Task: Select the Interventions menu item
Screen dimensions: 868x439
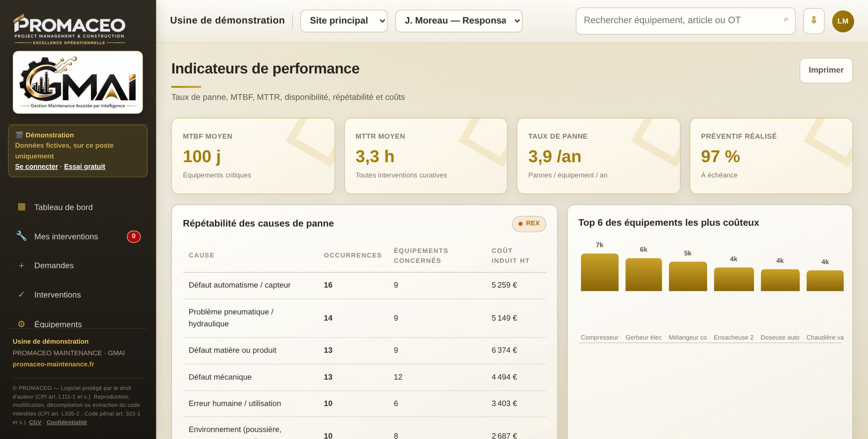Action: 78,295
